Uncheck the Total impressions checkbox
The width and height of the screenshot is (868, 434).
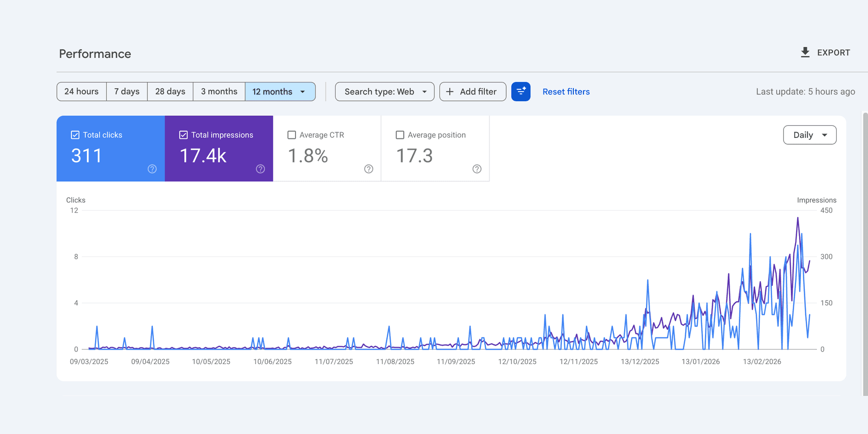(183, 135)
